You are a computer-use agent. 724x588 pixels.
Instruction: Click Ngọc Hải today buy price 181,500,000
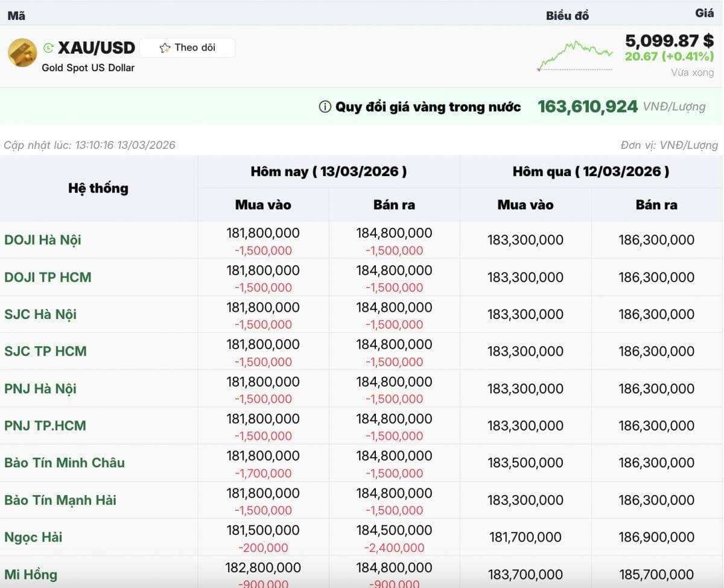point(263,530)
